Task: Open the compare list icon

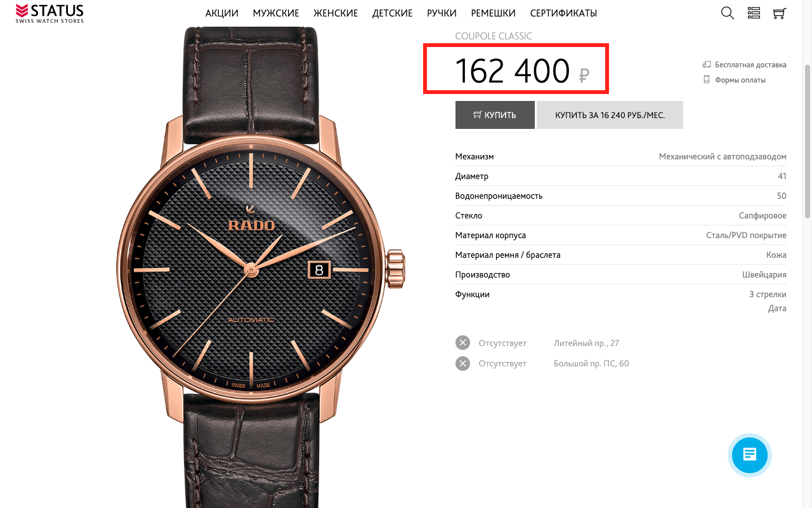Action: pyautogui.click(x=754, y=13)
